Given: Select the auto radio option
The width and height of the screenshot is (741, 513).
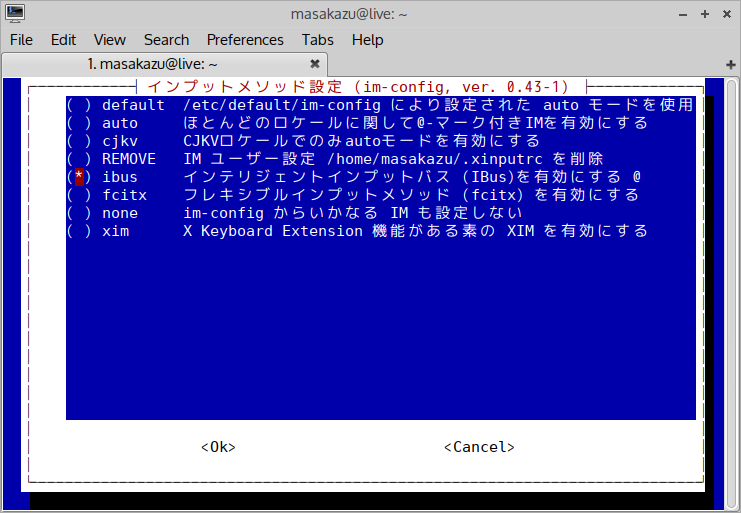Looking at the screenshot, I should click(79, 123).
